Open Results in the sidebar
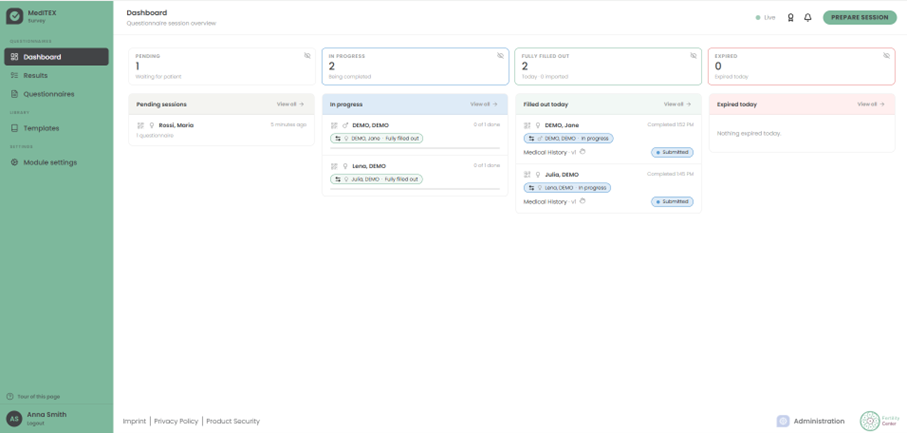This screenshot has width=907, height=433. 56,75
